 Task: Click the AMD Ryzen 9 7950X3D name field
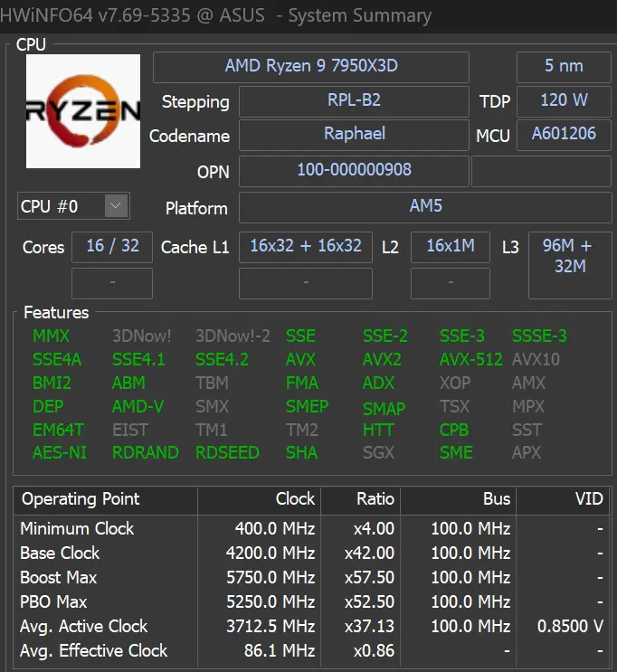[311, 67]
